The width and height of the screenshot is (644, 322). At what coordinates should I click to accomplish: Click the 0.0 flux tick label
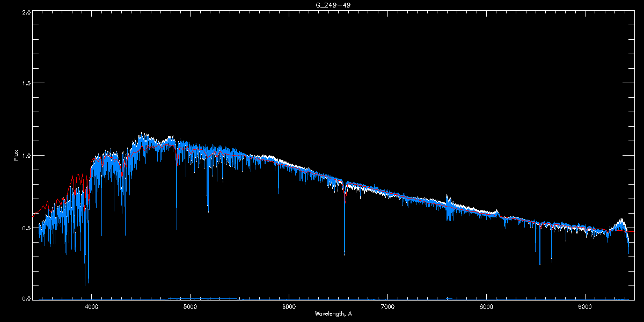click(x=26, y=299)
